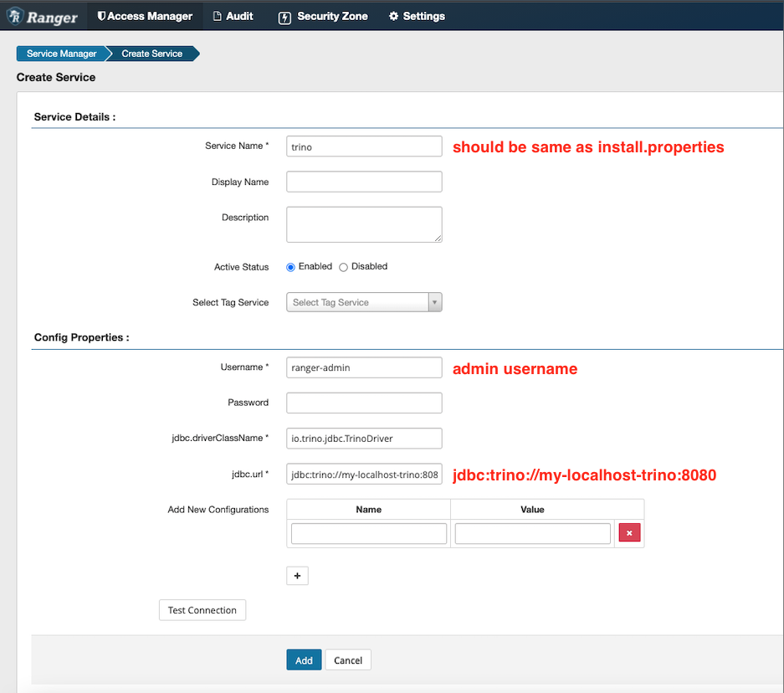784x693 pixels.
Task: Click the Create Service page title
Action: coord(56,77)
